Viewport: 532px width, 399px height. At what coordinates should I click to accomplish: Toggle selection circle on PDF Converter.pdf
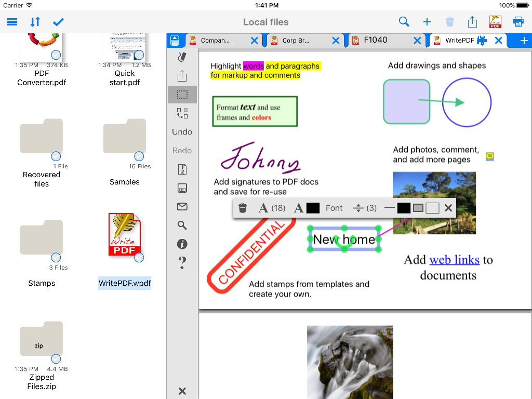tap(56, 55)
